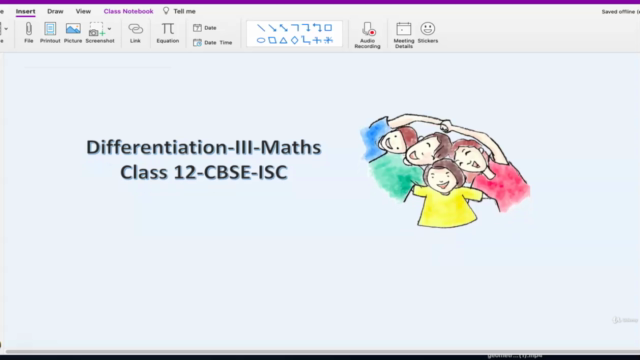Insert a Picture from the ribbon

[x=73, y=33]
